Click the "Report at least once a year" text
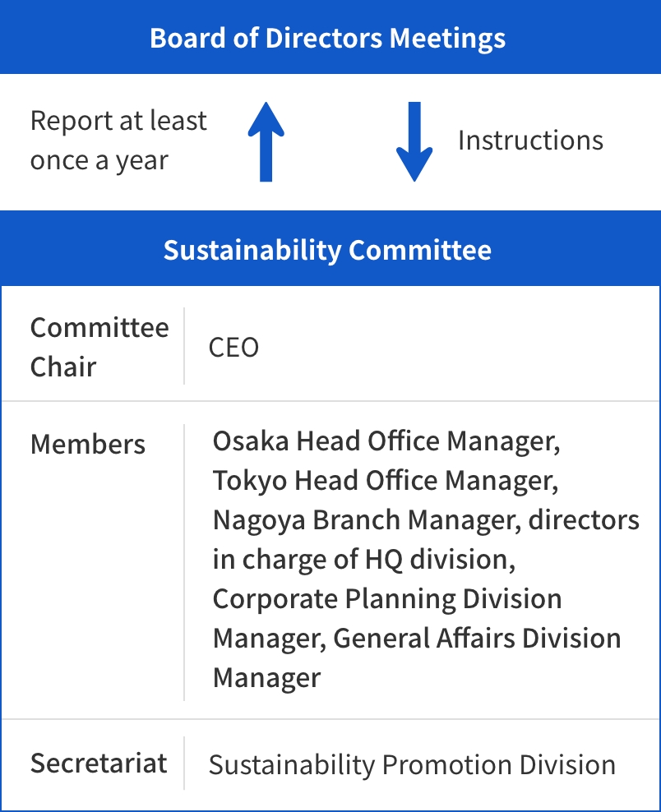This screenshot has height=812, width=661. pos(118,141)
